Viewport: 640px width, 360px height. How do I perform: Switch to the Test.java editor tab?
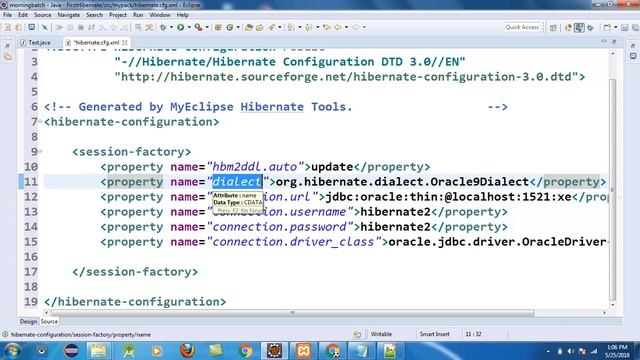36,42
